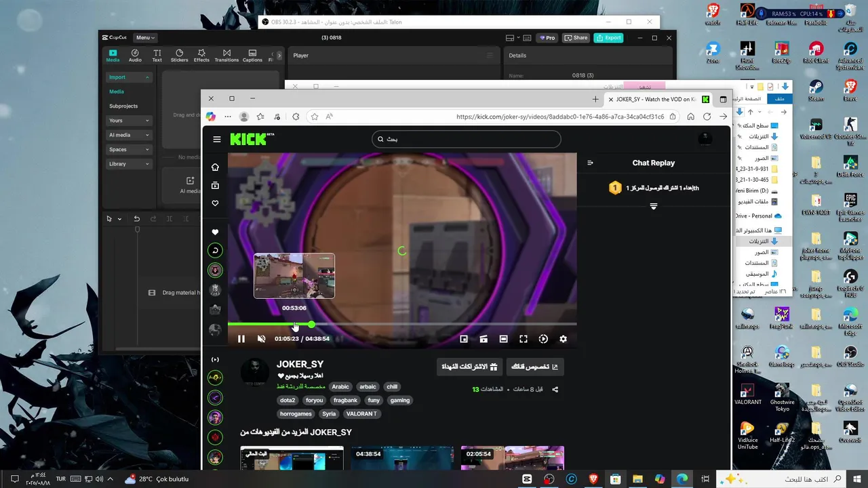868x488 pixels.
Task: Add page to favorites star icon
Action: pyautogui.click(x=315, y=117)
